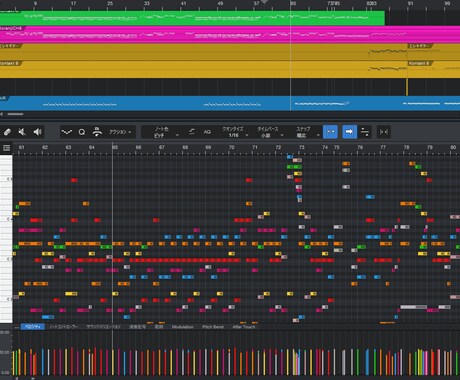Switch to the Modulation tab
This screenshot has width=460, height=380.
click(183, 327)
